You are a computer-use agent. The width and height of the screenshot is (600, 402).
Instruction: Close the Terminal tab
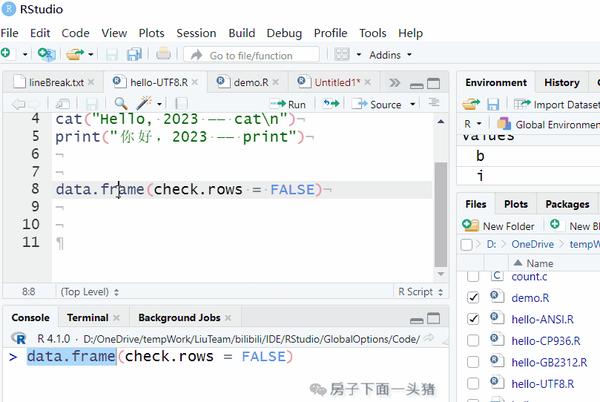(117, 318)
